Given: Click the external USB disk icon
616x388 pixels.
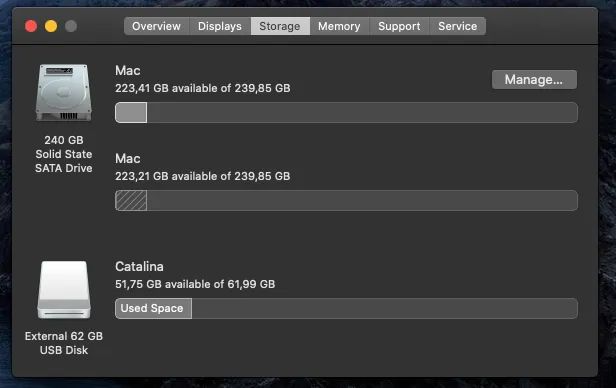Looking at the screenshot, I should point(64,289).
